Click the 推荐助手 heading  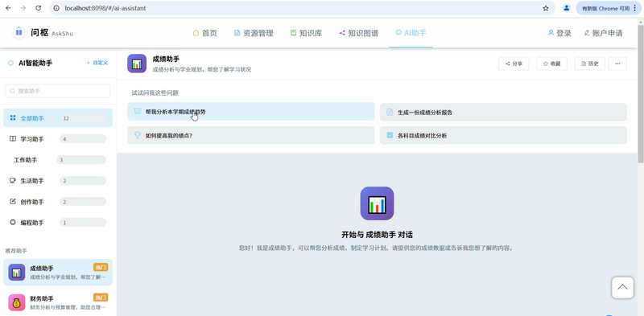(16, 250)
